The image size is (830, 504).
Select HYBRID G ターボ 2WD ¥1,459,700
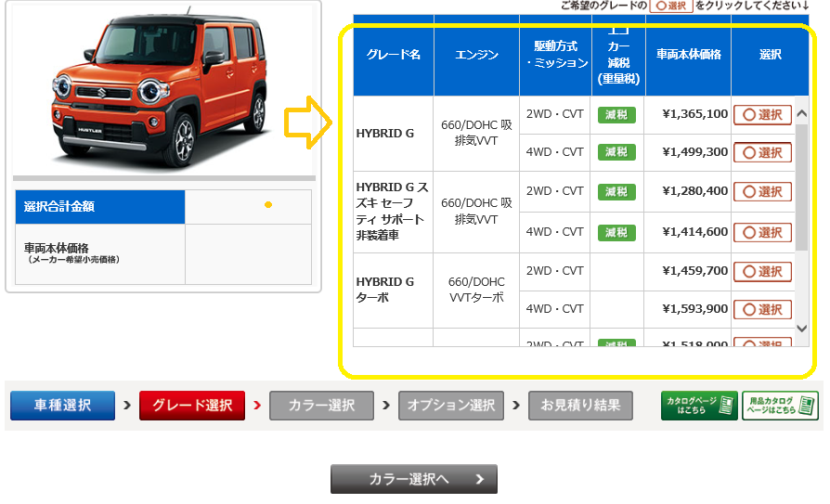pyautogui.click(x=762, y=272)
